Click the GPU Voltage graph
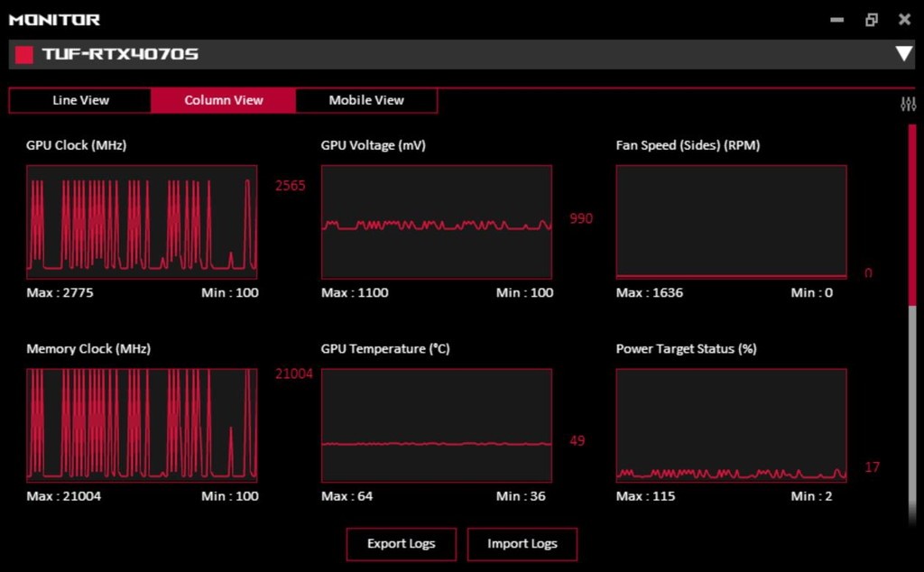Image resolution: width=924 pixels, height=572 pixels. (437, 222)
